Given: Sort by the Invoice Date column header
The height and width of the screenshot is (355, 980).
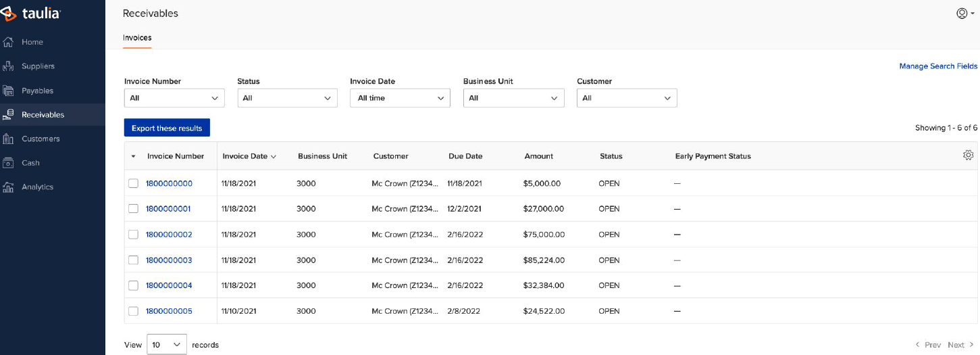Looking at the screenshot, I should [x=249, y=156].
